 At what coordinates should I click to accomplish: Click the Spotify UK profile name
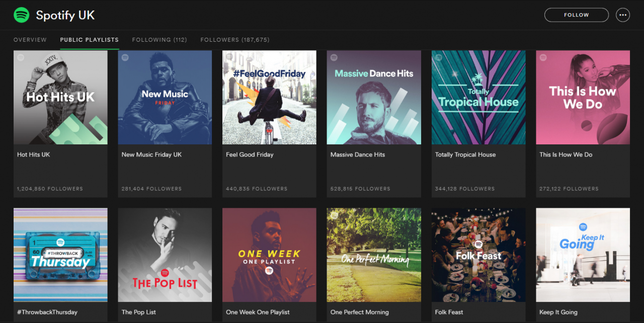point(65,15)
